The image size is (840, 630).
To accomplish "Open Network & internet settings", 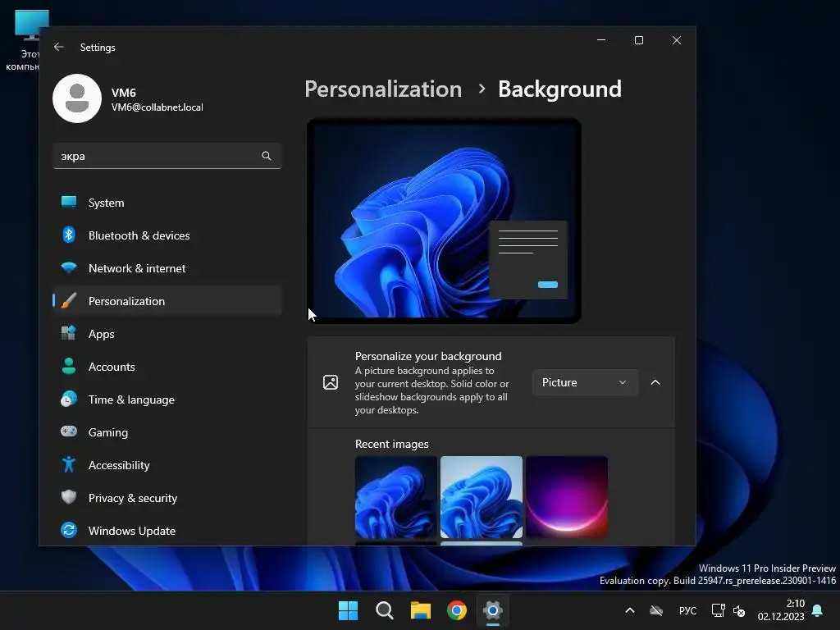I will click(x=167, y=268).
